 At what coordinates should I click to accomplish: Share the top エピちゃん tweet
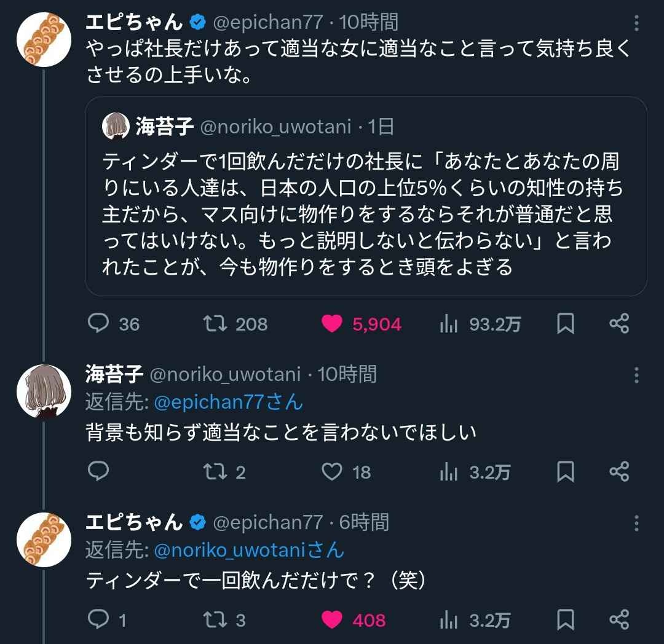pos(619,324)
